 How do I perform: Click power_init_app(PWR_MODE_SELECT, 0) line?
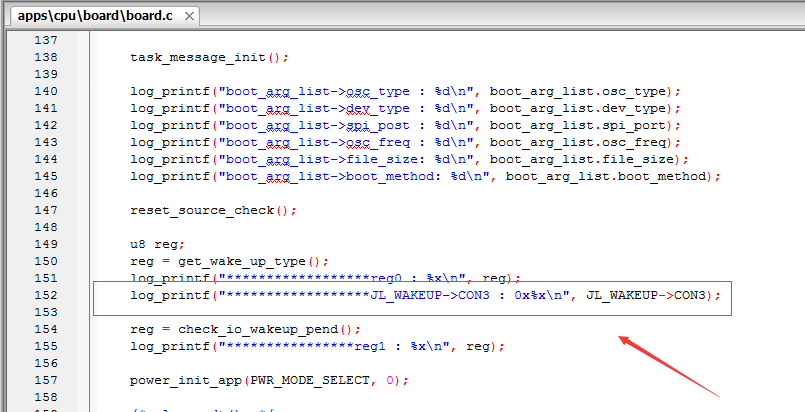pos(269,380)
